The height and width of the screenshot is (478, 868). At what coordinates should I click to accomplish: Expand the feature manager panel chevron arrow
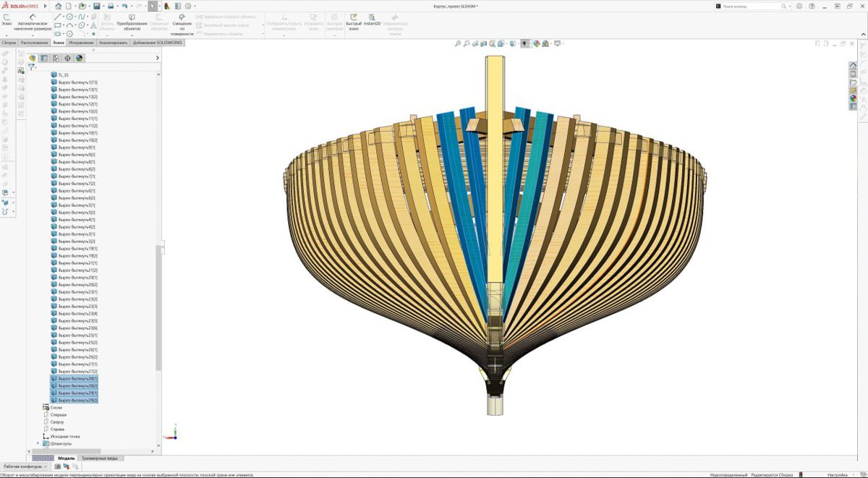[157, 58]
